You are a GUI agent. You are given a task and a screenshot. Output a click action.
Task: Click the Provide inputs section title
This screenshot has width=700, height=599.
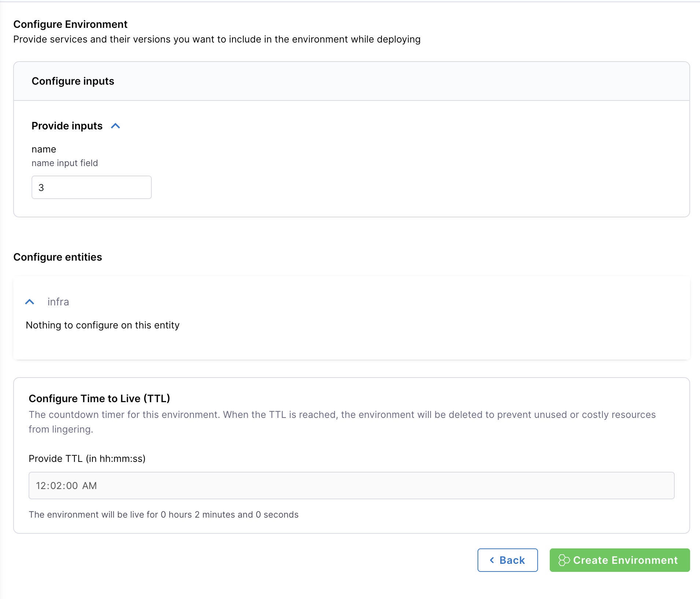click(67, 126)
